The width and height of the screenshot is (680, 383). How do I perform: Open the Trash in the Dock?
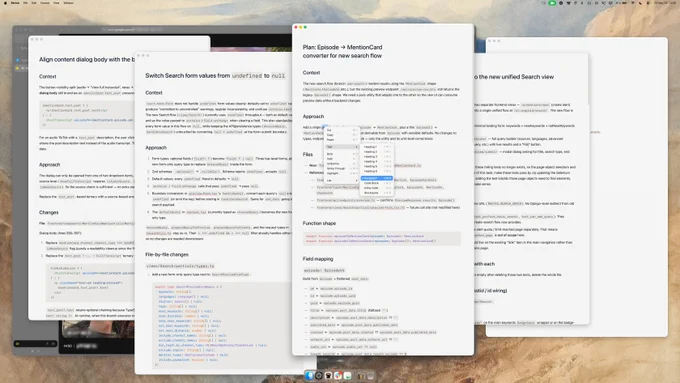tap(370, 376)
